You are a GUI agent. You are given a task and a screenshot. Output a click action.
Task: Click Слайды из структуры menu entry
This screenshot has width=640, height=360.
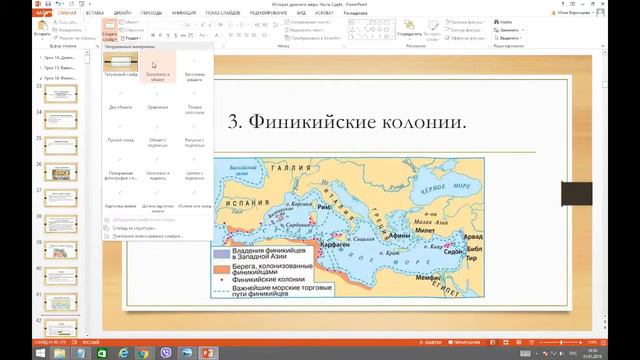[x=135, y=228]
